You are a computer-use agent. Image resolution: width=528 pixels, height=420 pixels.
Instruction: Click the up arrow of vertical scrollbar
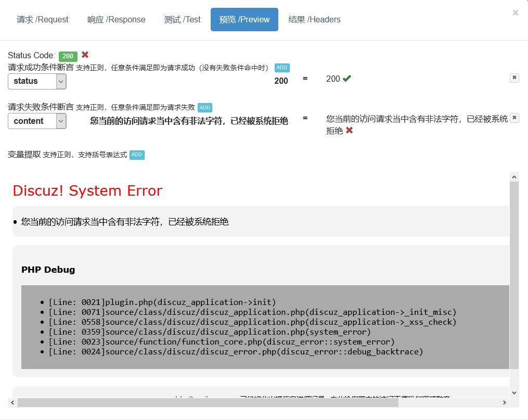(514, 177)
